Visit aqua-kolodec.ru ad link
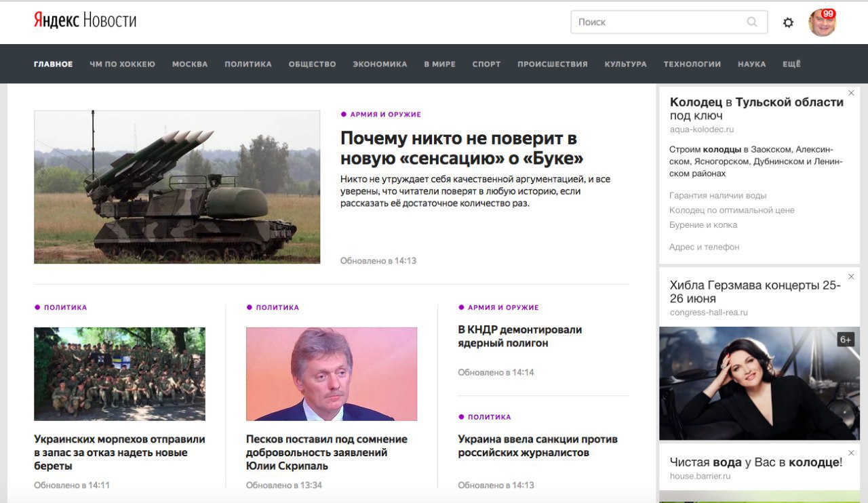Image resolution: width=868 pixels, height=503 pixels. click(x=702, y=129)
